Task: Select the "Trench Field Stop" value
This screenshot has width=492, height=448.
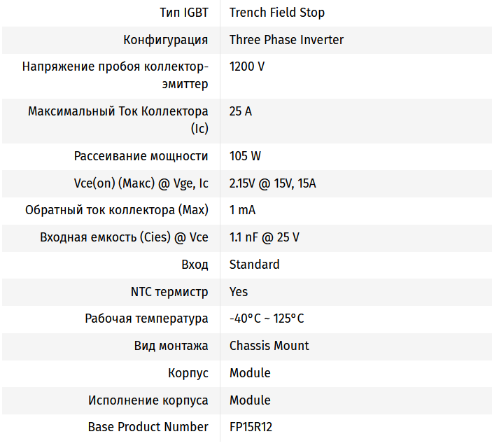Action: [x=277, y=13]
